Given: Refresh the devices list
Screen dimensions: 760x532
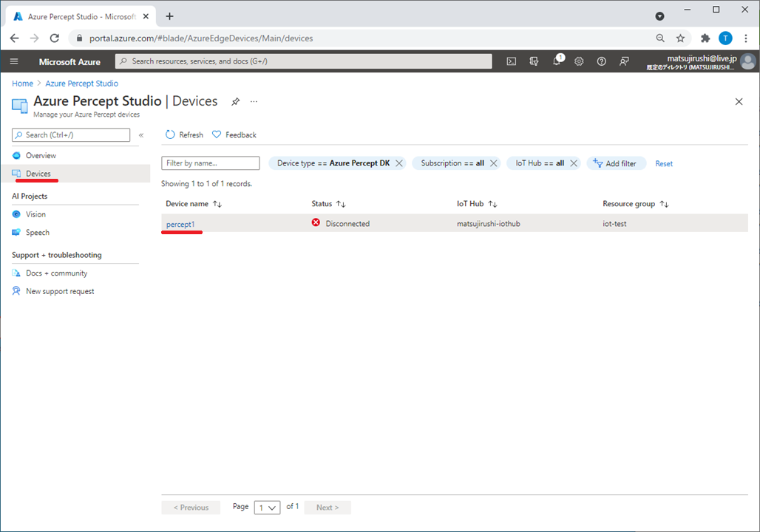Looking at the screenshot, I should [x=184, y=134].
